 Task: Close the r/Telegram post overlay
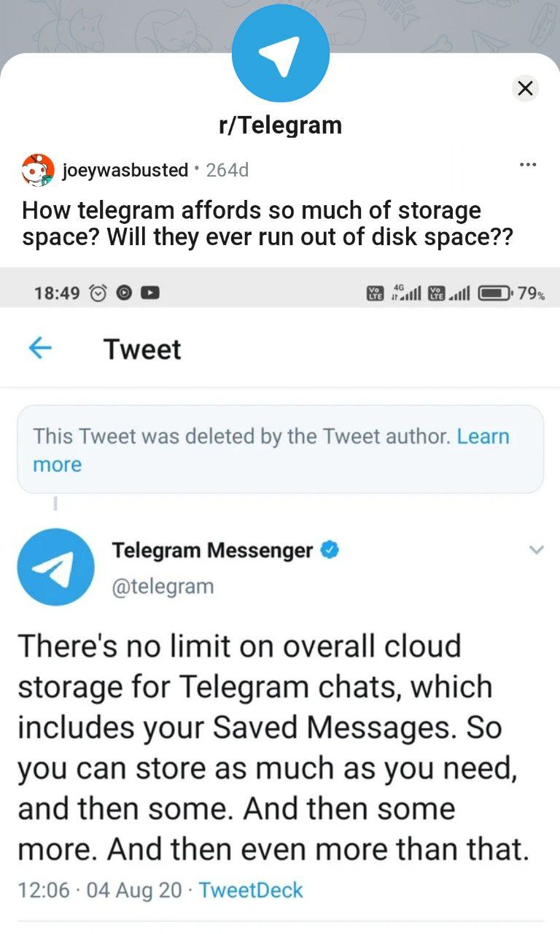pos(524,88)
